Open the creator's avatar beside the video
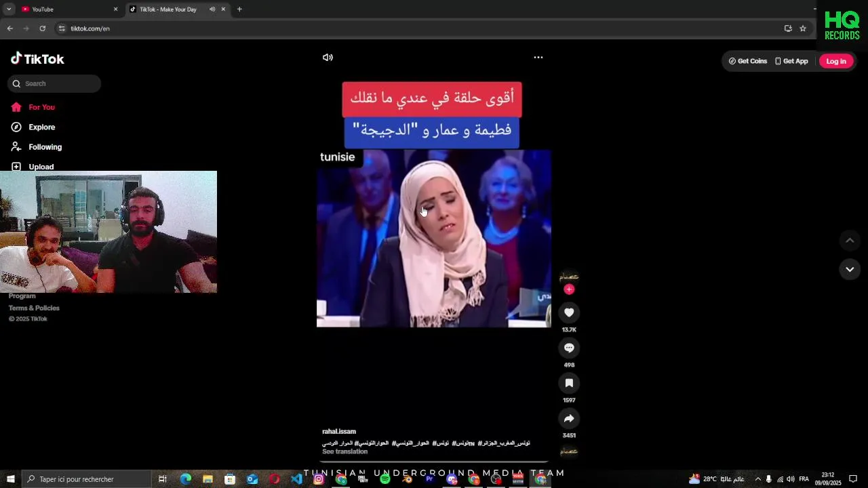 (x=569, y=276)
